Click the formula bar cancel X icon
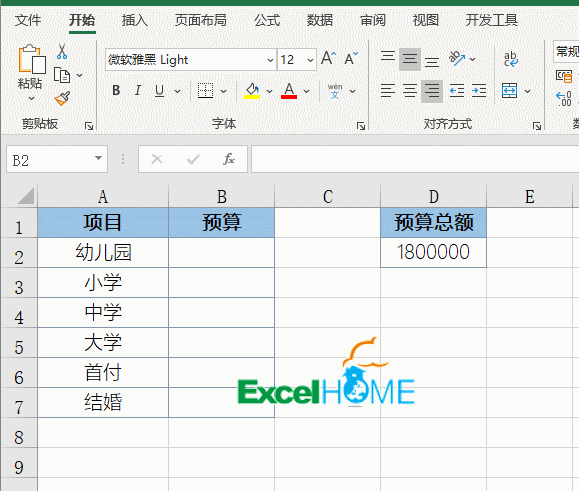This screenshot has height=491, width=579. [x=157, y=159]
